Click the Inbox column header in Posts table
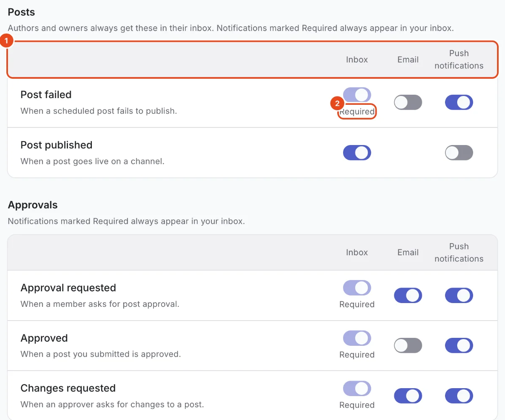Viewport: 505px width, 420px height. click(x=357, y=60)
